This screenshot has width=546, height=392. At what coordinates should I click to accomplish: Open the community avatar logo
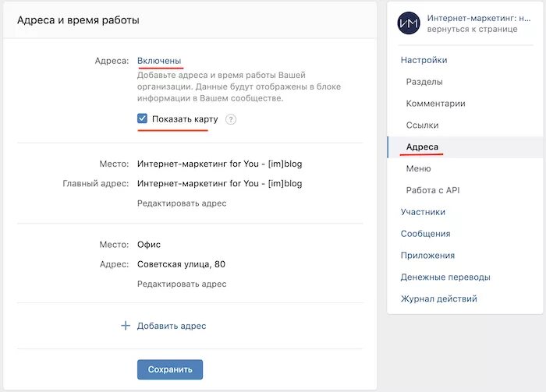click(409, 23)
